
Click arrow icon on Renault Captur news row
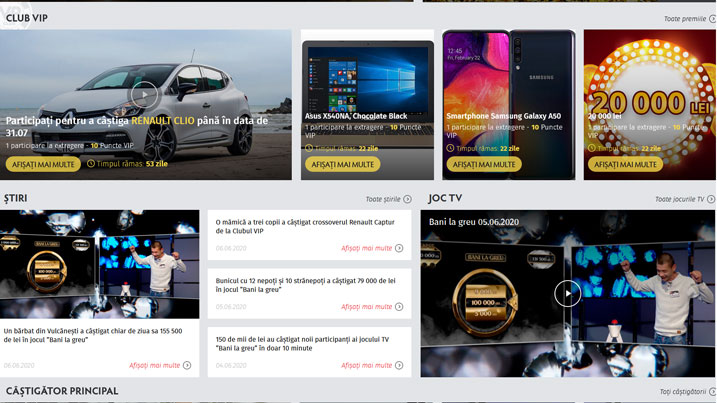(x=399, y=248)
